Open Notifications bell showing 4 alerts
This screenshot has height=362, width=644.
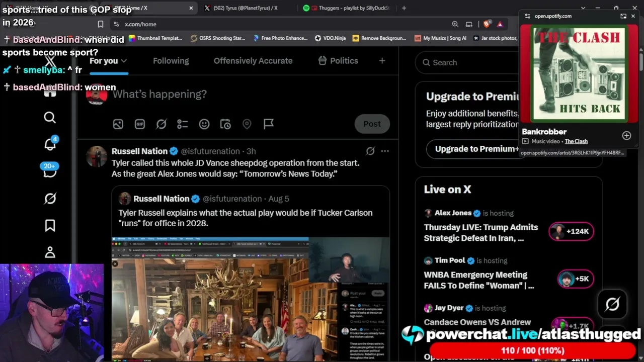pos(50,144)
